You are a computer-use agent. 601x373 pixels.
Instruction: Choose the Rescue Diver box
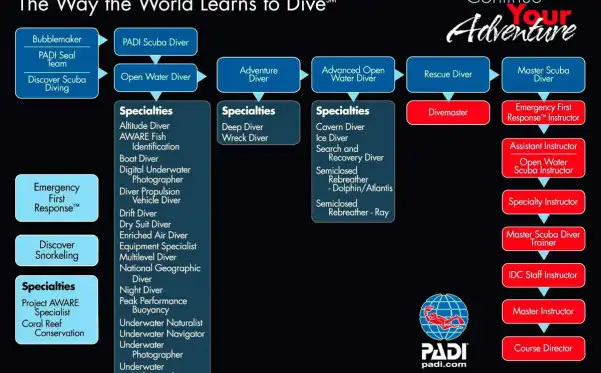[x=448, y=74]
